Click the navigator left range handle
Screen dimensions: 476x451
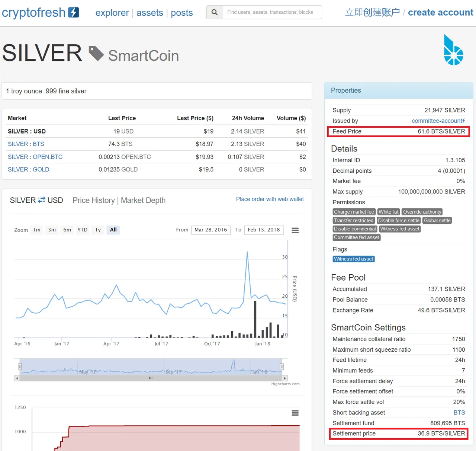[20, 367]
